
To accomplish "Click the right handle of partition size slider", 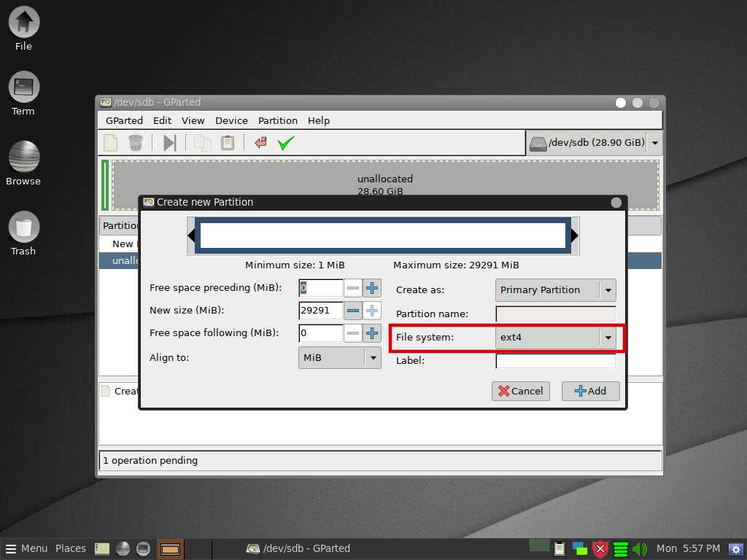I will (x=575, y=236).
